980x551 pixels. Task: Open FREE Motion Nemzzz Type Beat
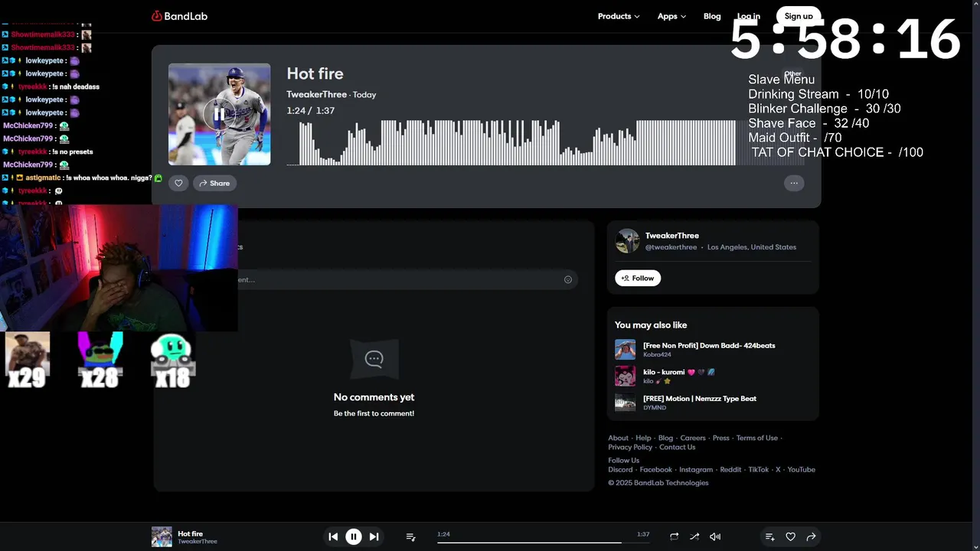point(700,399)
